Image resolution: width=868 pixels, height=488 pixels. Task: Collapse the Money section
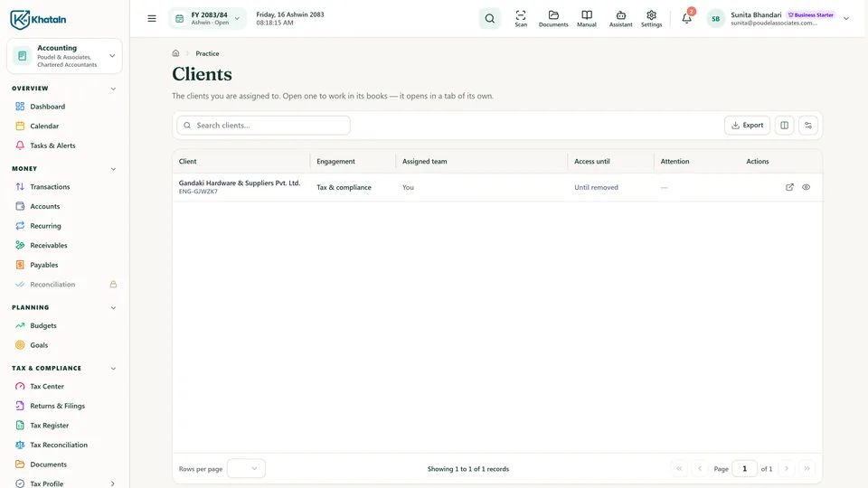(113, 169)
